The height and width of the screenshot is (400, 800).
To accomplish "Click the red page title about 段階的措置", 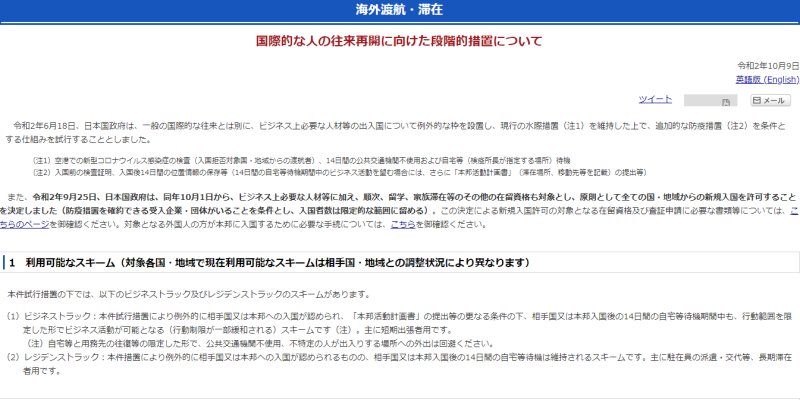I will click(399, 42).
